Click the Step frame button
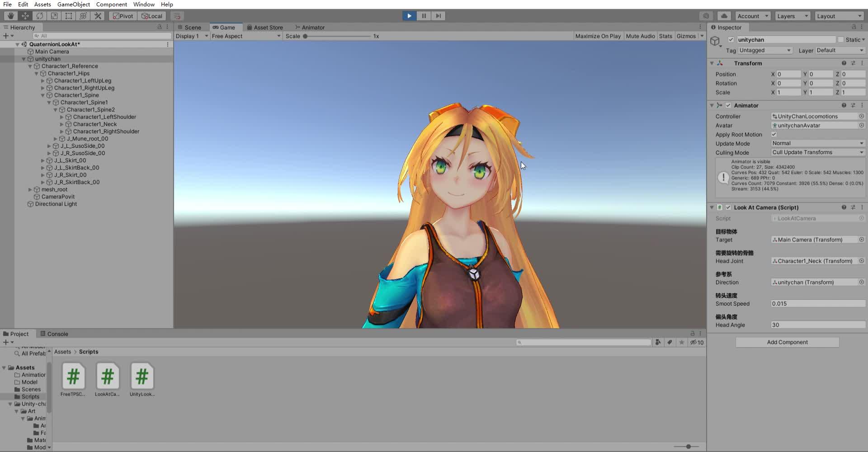Viewport: 868px width, 452px height. [438, 16]
